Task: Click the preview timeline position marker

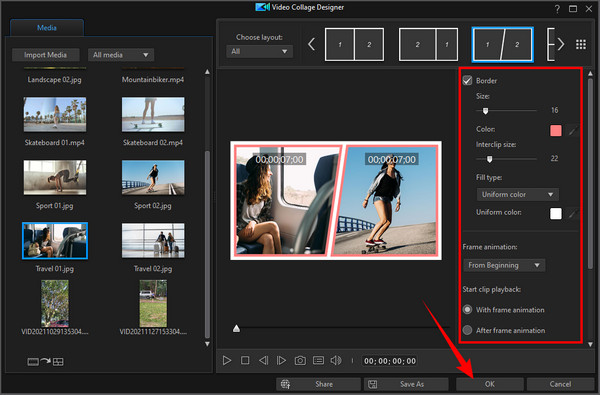Action: click(x=236, y=328)
